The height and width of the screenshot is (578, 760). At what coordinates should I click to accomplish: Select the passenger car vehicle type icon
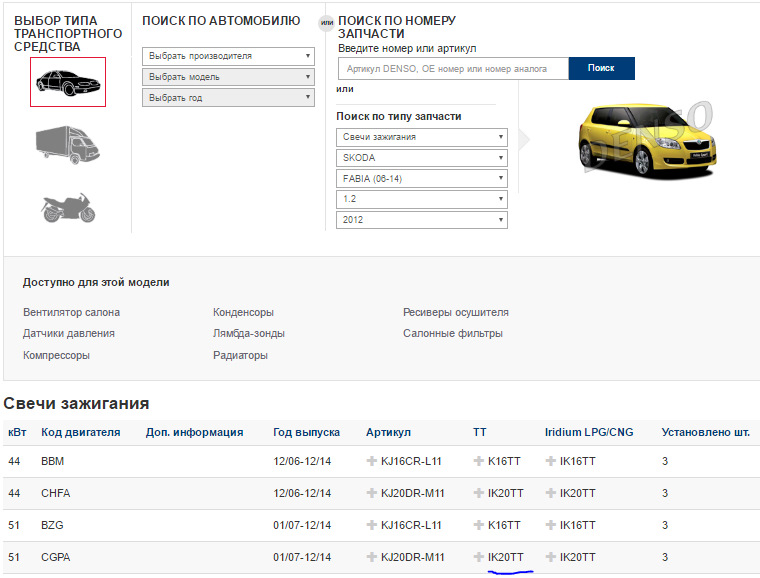[68, 82]
